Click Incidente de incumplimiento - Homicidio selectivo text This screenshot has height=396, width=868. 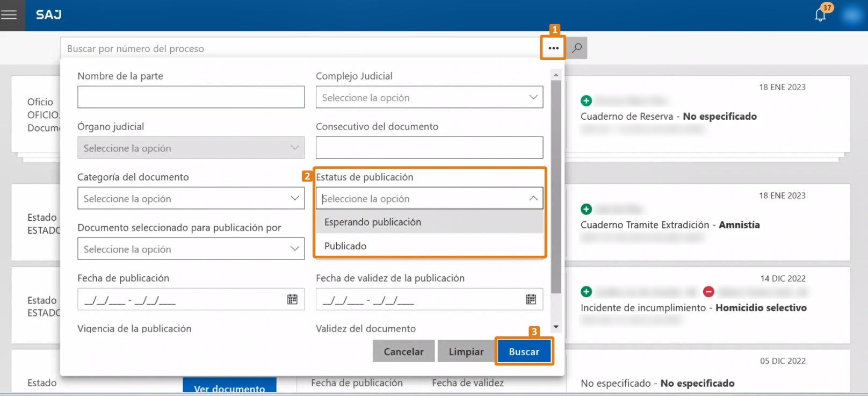(693, 307)
